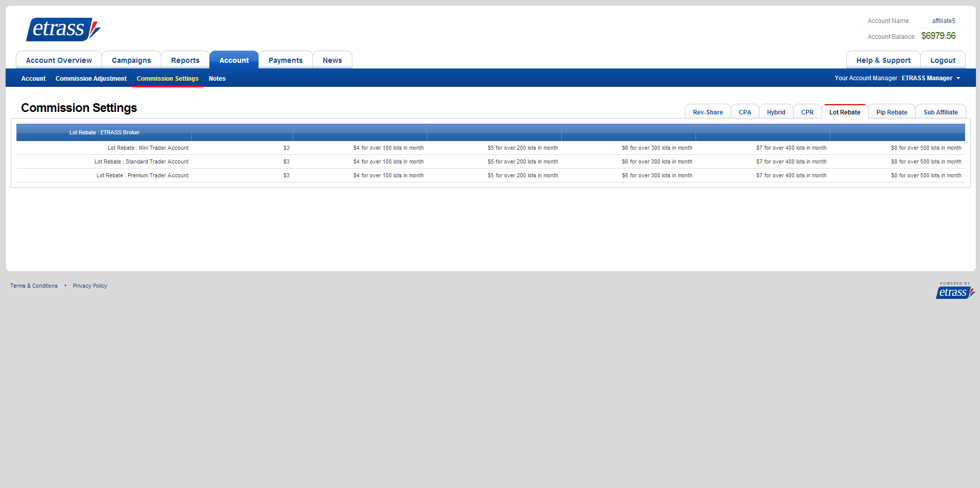Open the Terms & Conditions link

pyautogui.click(x=34, y=286)
